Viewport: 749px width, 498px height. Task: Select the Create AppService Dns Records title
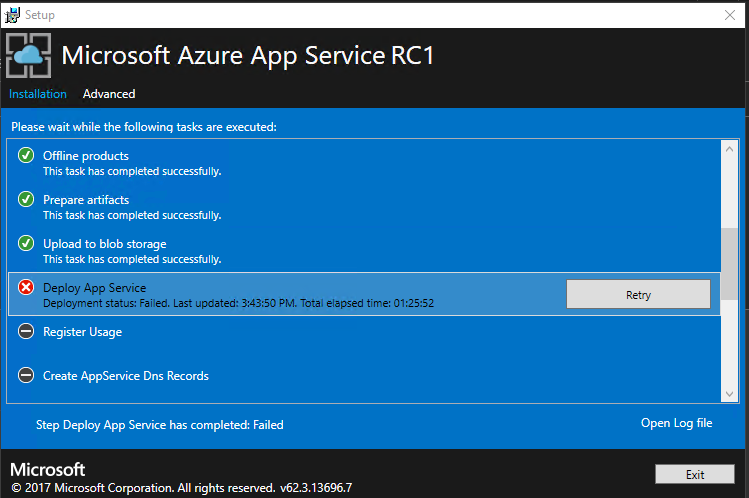(126, 376)
